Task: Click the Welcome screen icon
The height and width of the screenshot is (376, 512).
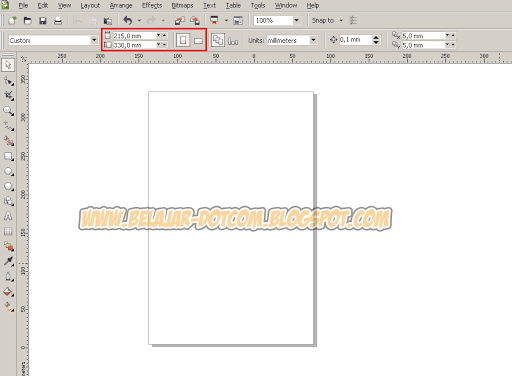Action: click(238, 21)
